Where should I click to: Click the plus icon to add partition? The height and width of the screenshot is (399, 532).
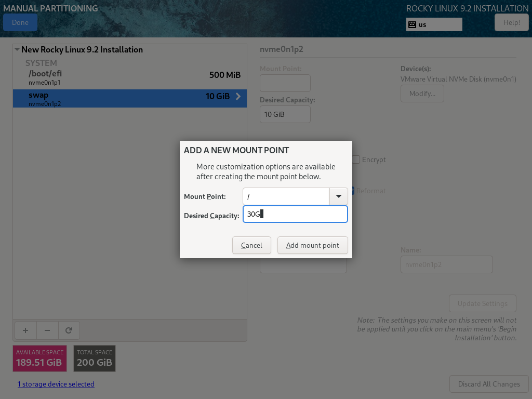pyautogui.click(x=25, y=330)
